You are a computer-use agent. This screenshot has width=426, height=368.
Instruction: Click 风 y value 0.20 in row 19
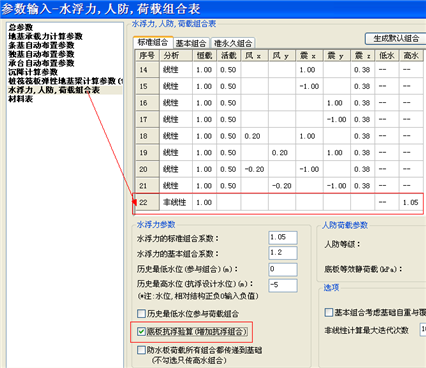coord(282,152)
